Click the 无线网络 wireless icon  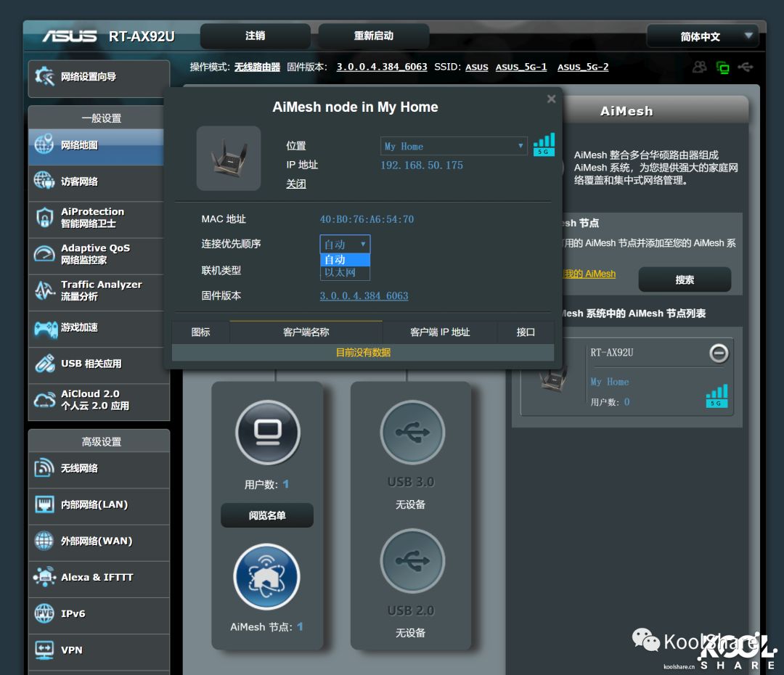tap(44, 468)
